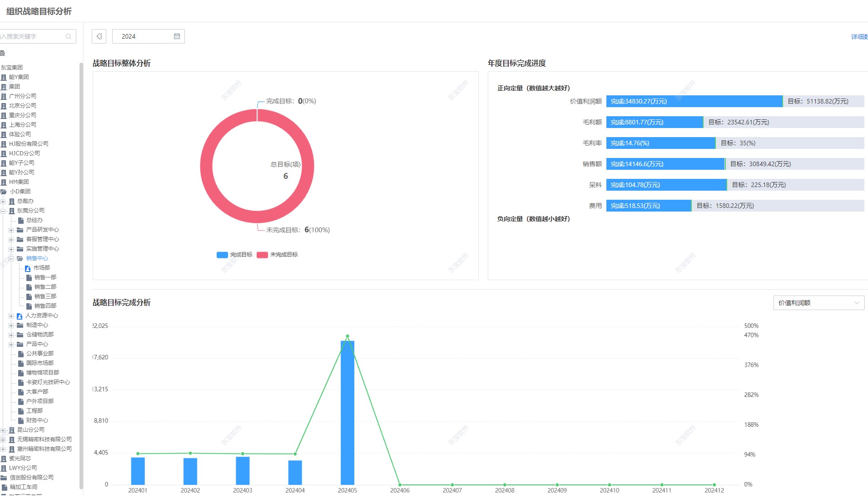Toggle 完成目标 legend in donut chart
This screenshot has height=503, width=868.
click(234, 255)
